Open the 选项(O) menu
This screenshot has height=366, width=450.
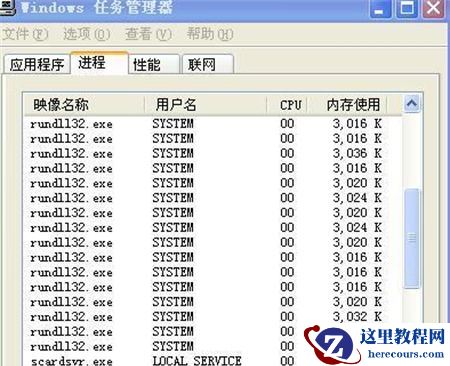[x=87, y=34]
